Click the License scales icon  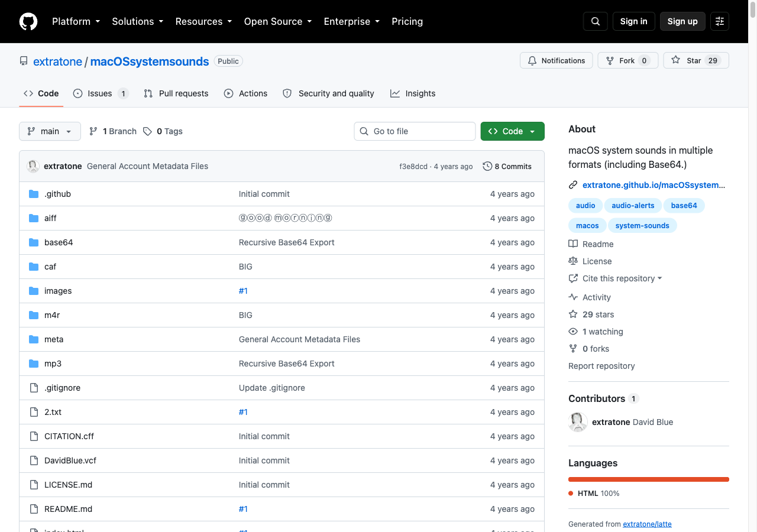(x=573, y=261)
